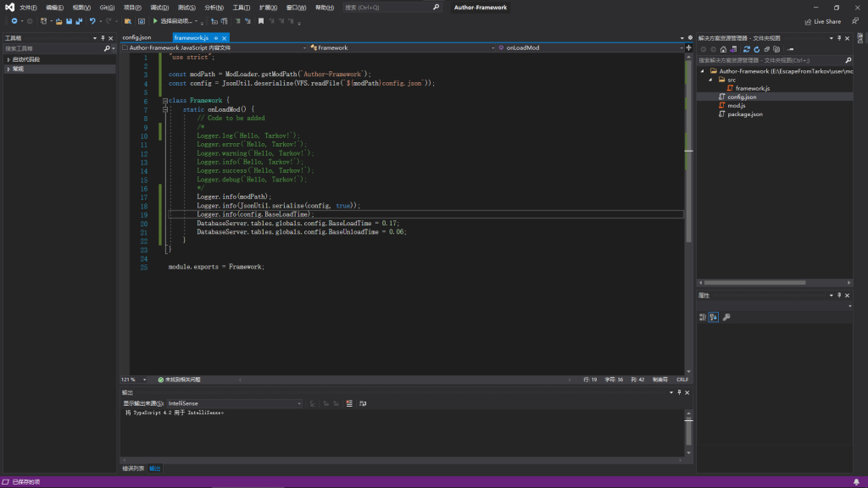Collapse the Author-Framework root folder node
The width and height of the screenshot is (868, 488).
(703, 71)
